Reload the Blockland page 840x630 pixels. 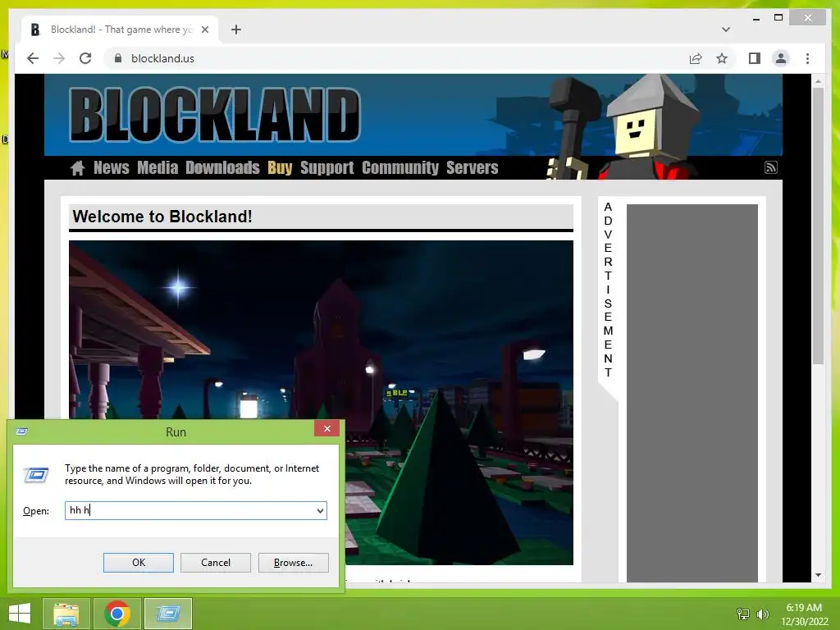(x=85, y=58)
